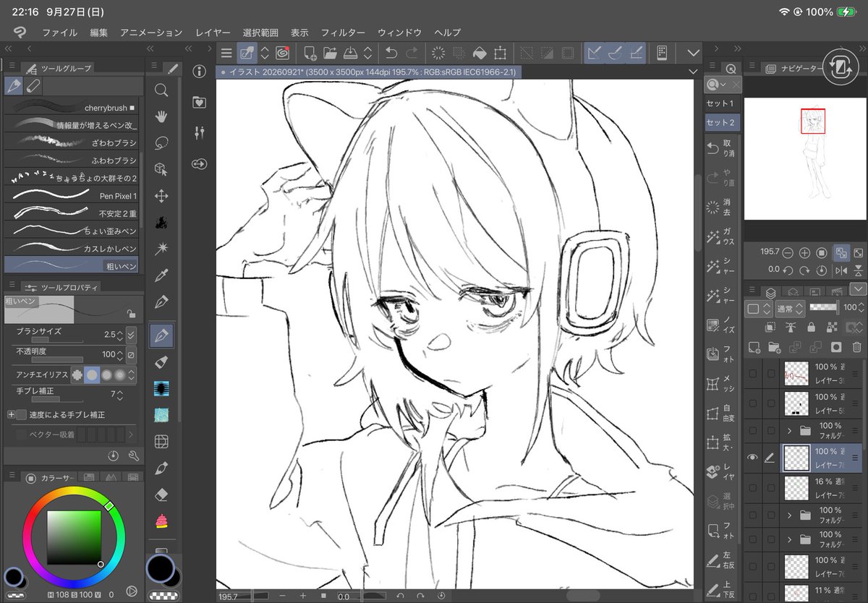Open the 編集 menu
868x603 pixels.
click(x=99, y=33)
